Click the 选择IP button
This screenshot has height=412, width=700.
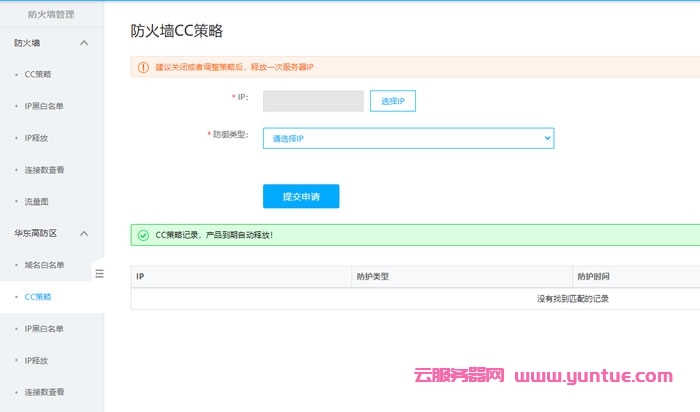[392, 101]
